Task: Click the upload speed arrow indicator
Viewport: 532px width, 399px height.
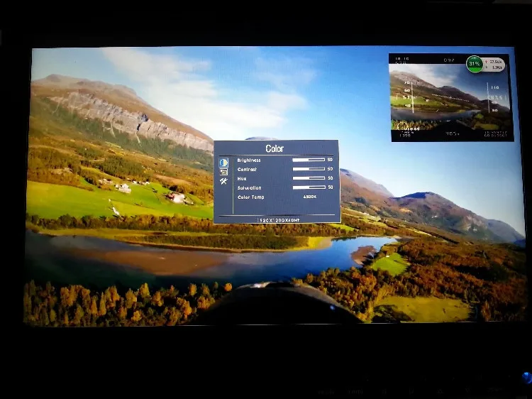Action: pos(486,62)
